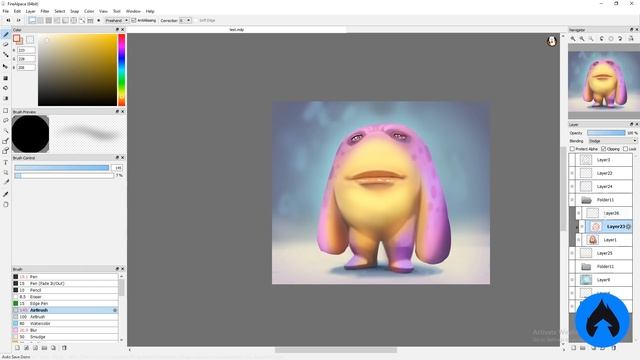Viewport: 640px width, 360px height.
Task: Select the Text tool
Action: pos(6,162)
